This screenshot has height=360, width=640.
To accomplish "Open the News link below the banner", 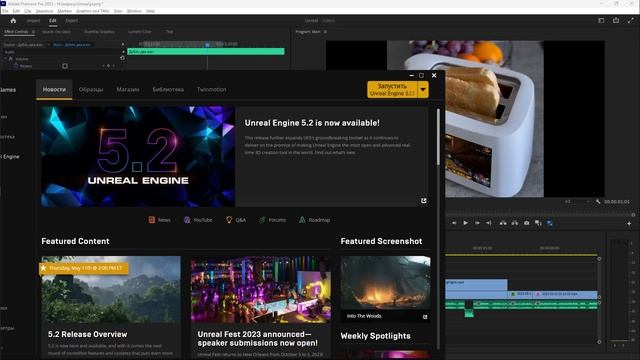I will [159, 220].
